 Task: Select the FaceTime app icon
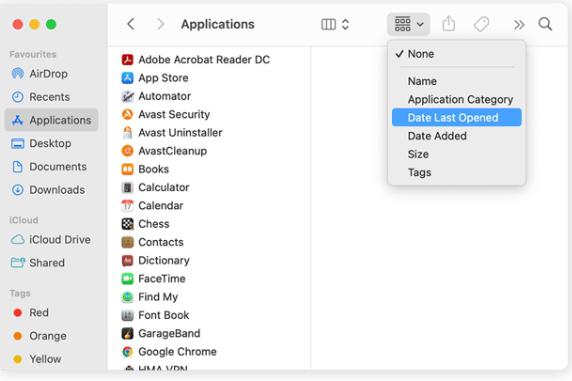(127, 278)
